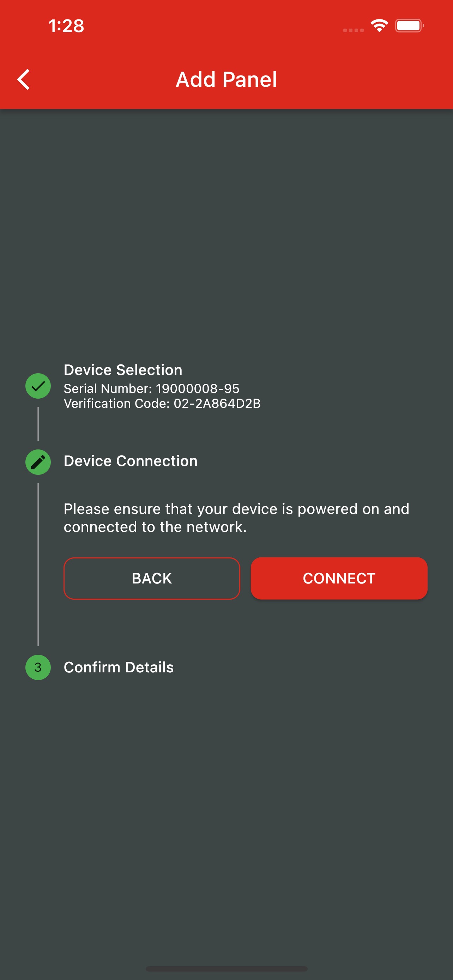Click the Add Panel title

tap(226, 79)
